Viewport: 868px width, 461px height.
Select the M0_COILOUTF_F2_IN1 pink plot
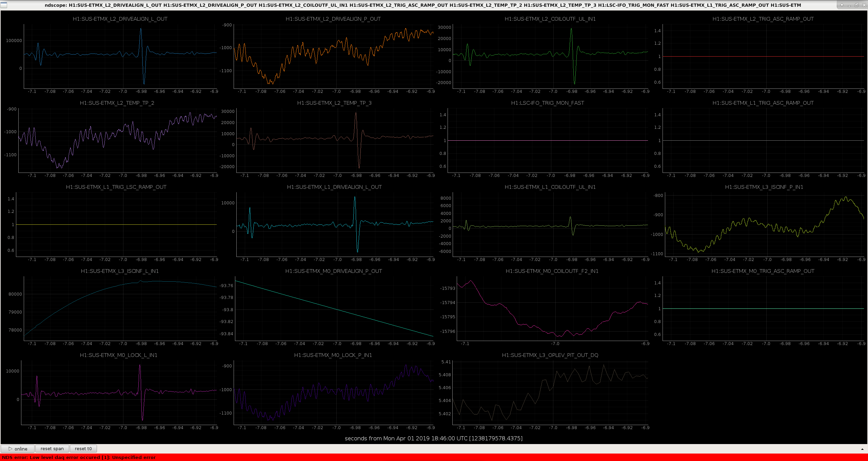click(x=552, y=308)
